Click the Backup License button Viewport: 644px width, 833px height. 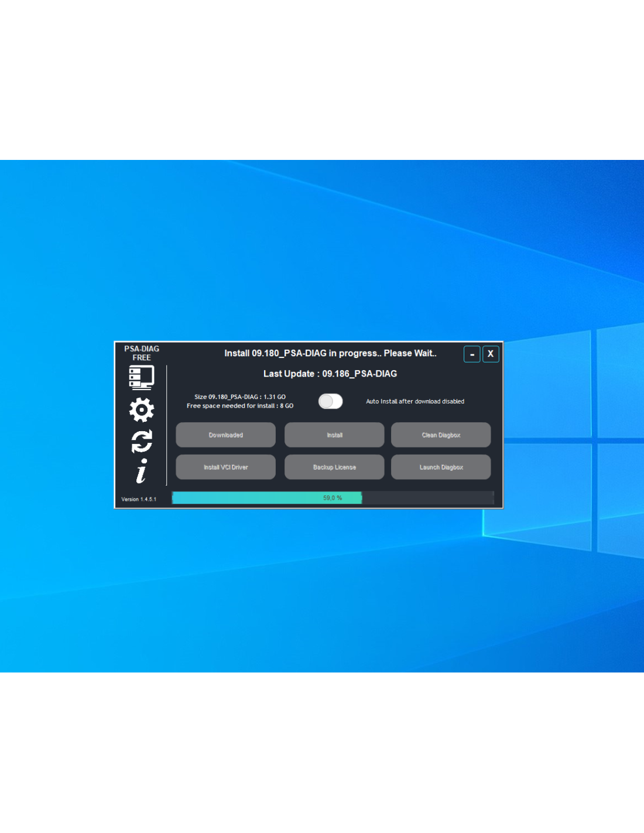[x=334, y=467]
